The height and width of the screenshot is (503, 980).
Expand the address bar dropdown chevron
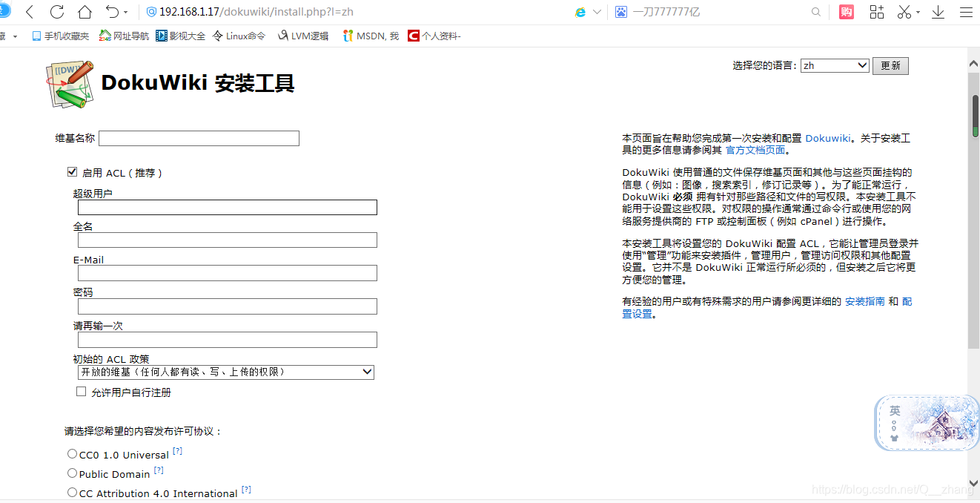pos(597,12)
